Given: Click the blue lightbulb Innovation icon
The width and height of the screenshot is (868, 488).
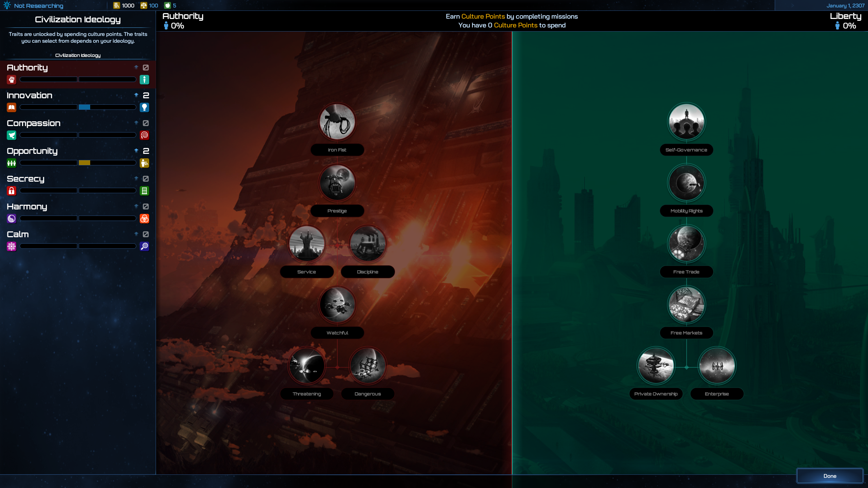Looking at the screenshot, I should tap(144, 107).
